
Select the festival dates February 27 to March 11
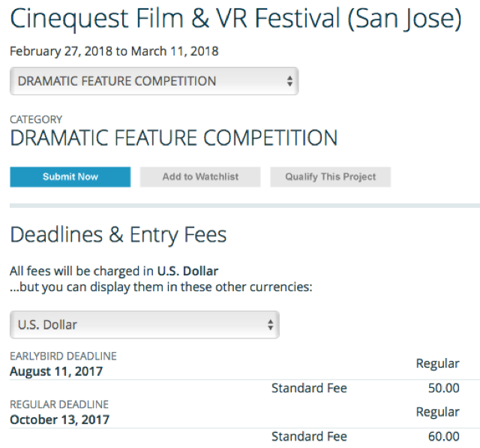click(114, 52)
